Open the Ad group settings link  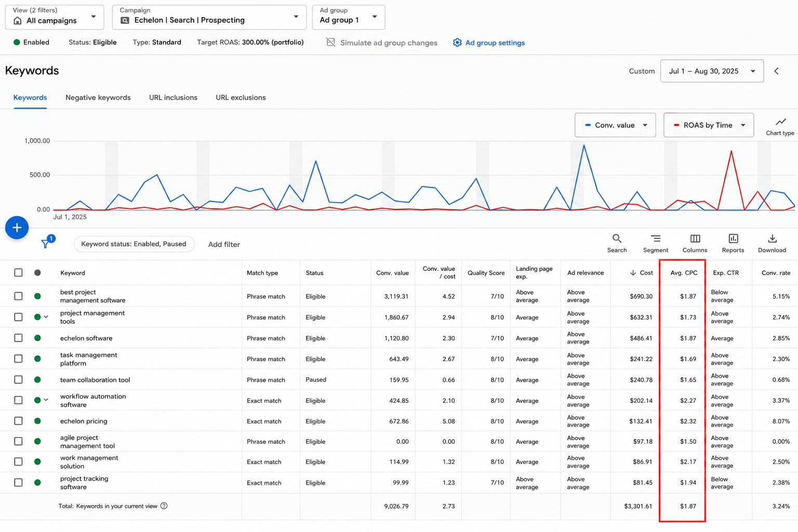(495, 43)
